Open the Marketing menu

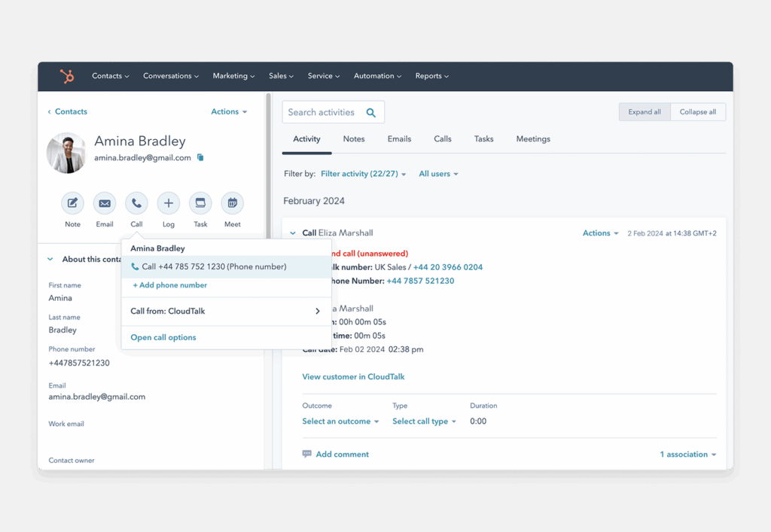pyautogui.click(x=233, y=76)
